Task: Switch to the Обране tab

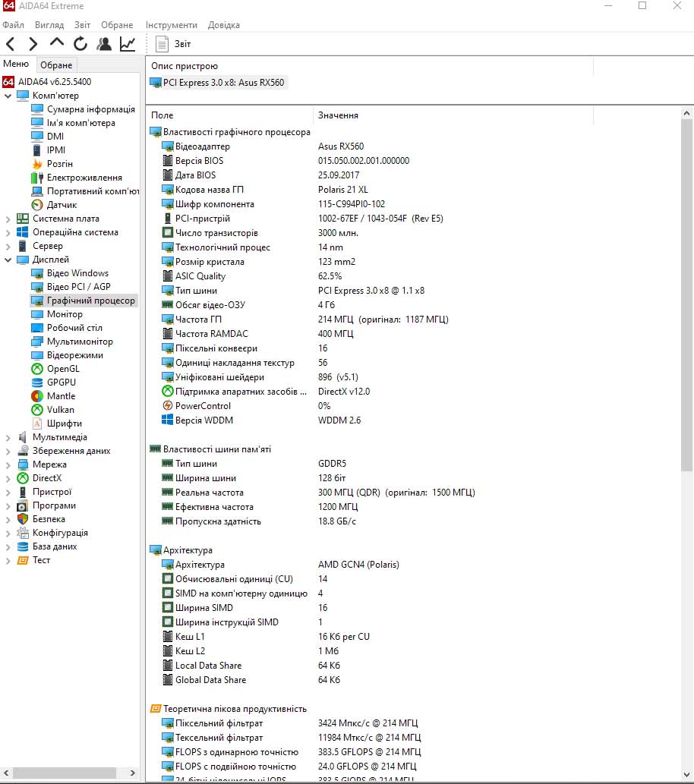Action: tap(56, 65)
